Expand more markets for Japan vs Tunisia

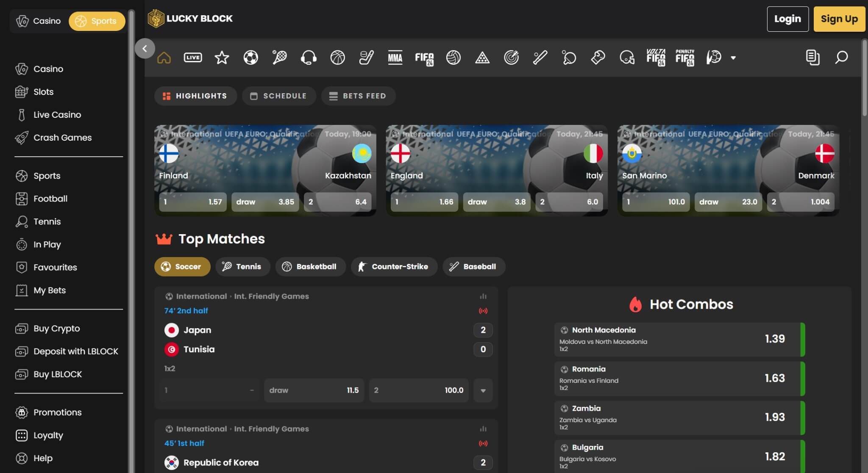tap(483, 390)
